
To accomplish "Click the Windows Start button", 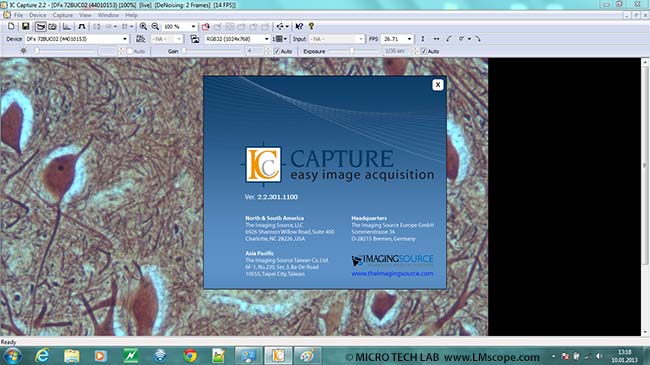I will coord(12,356).
